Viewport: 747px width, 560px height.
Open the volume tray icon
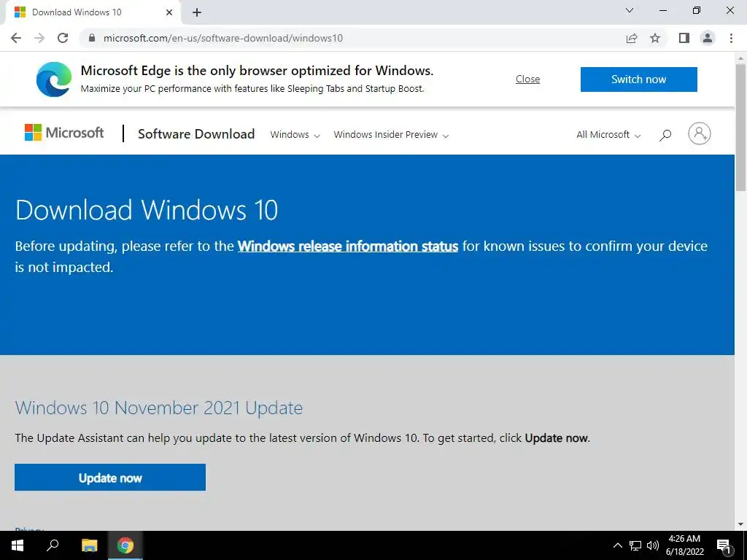pyautogui.click(x=653, y=545)
